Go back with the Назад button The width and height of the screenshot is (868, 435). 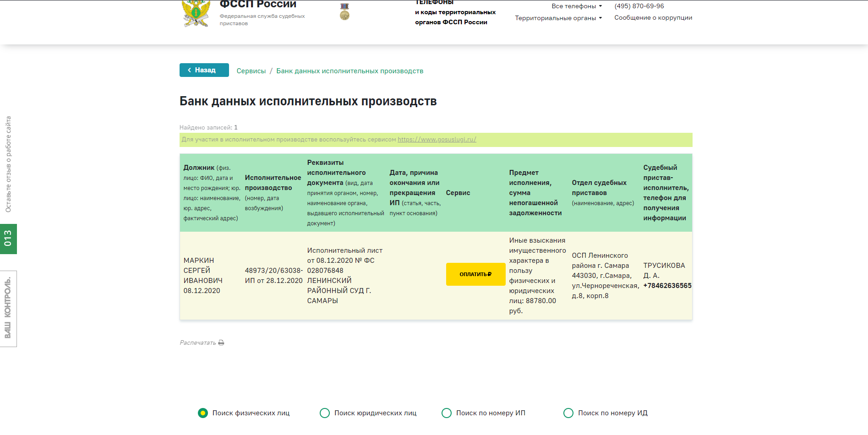click(x=204, y=70)
